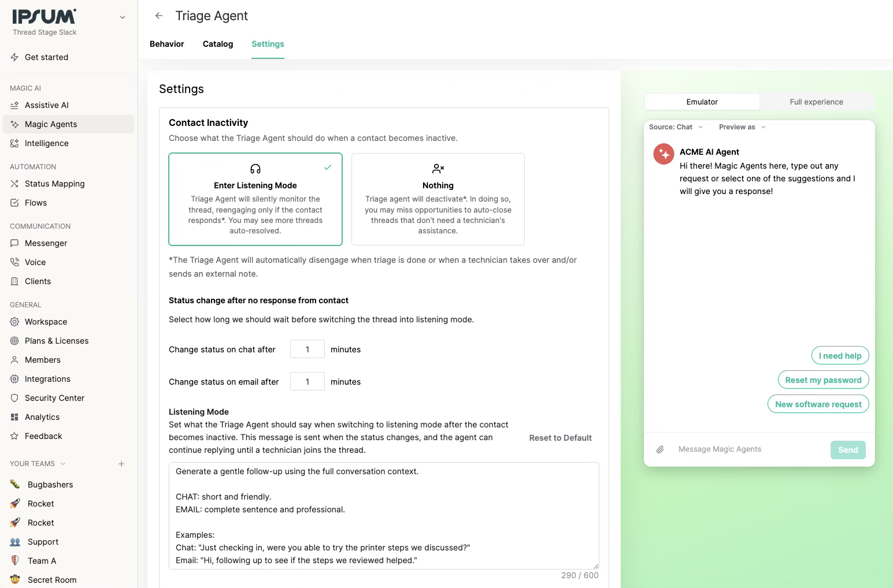Screen dimensions: 893x588
Task: Select the Enter Listening Mode option card
Action: pos(255,199)
